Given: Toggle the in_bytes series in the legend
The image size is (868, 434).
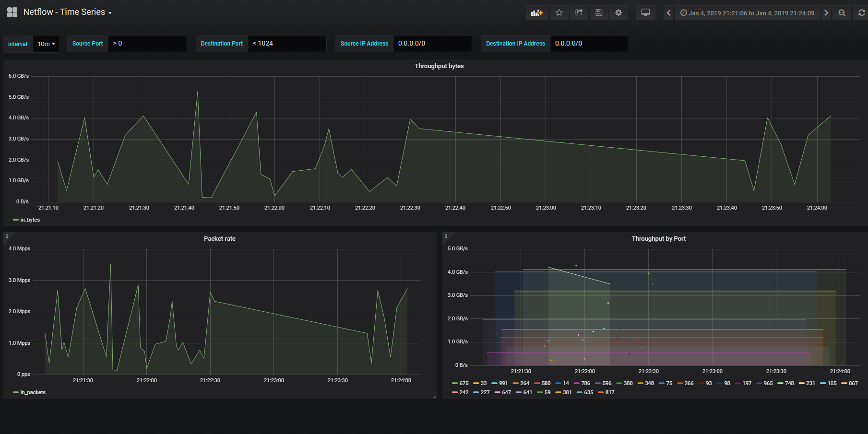Looking at the screenshot, I should coord(30,220).
